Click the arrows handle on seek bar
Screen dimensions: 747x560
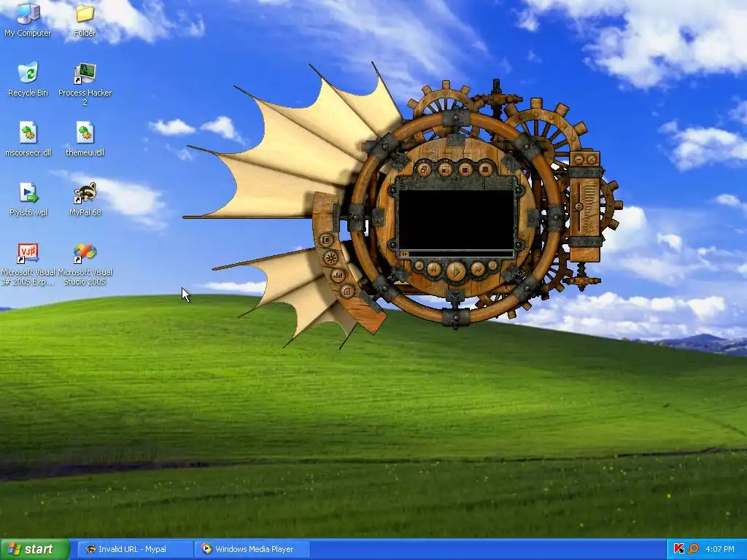[404, 254]
